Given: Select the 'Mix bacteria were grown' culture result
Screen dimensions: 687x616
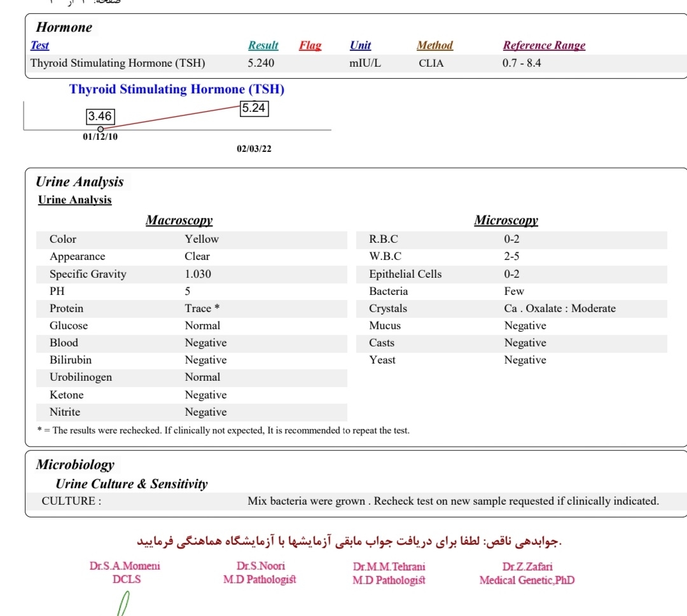Looking at the screenshot, I should click(x=453, y=502).
